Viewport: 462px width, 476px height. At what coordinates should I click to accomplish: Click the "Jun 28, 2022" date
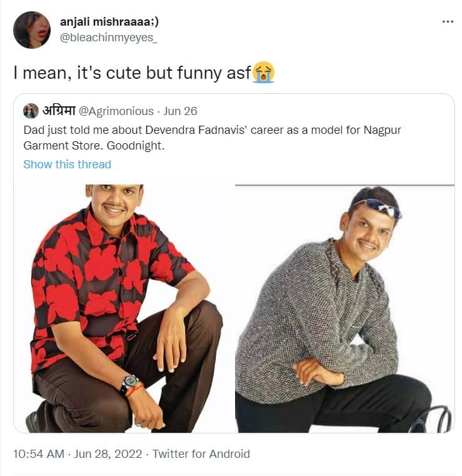[109, 453]
